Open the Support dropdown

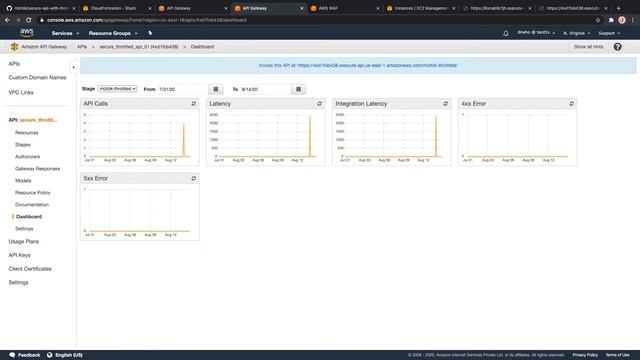click(609, 33)
